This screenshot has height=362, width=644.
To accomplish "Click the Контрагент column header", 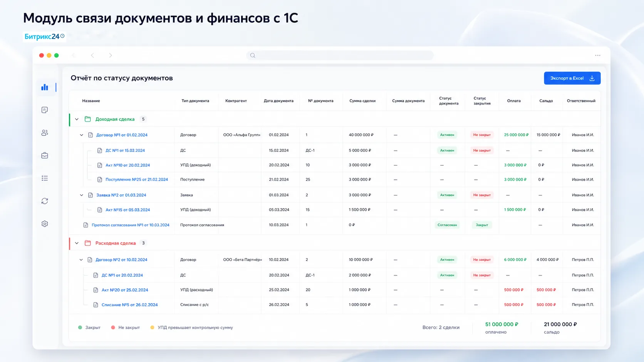I will point(236,101).
